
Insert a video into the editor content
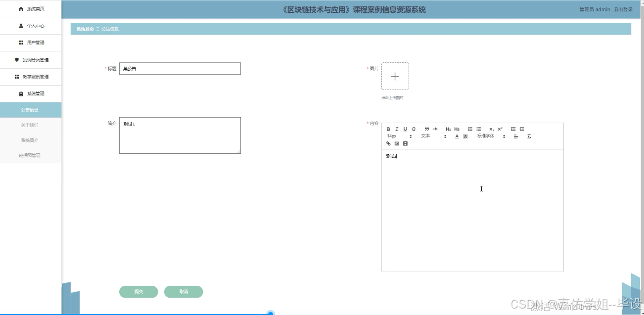pyautogui.click(x=406, y=143)
